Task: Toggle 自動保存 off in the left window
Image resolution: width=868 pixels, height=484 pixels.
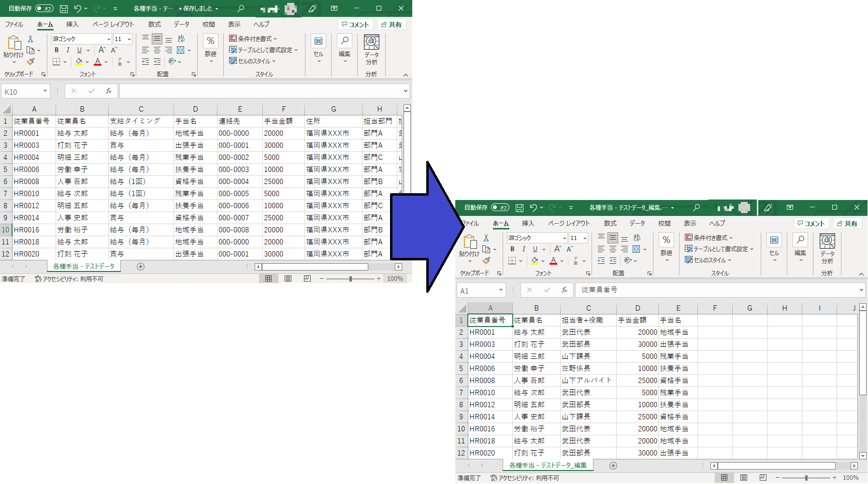Action: [x=44, y=9]
